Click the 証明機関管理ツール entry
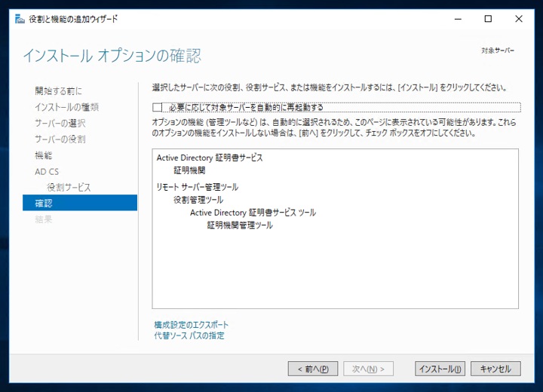 240,225
